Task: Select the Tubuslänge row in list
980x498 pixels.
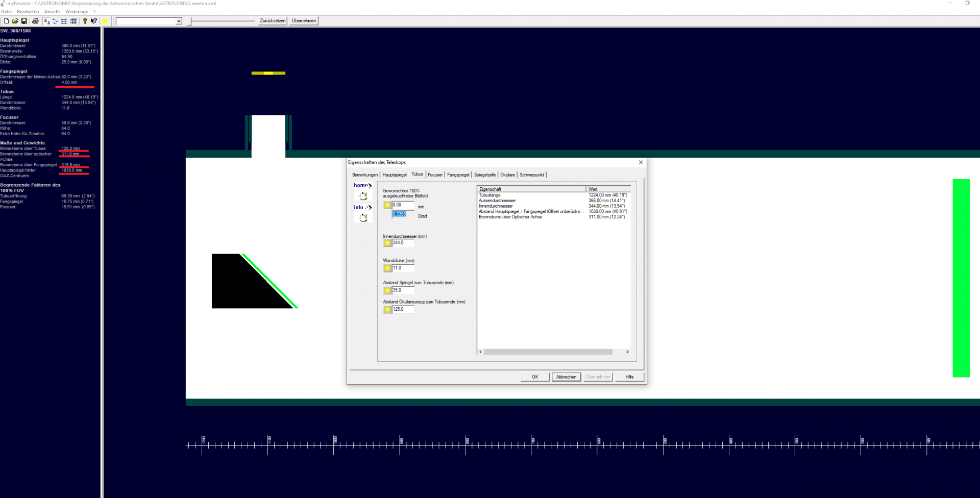Action: tap(554, 195)
